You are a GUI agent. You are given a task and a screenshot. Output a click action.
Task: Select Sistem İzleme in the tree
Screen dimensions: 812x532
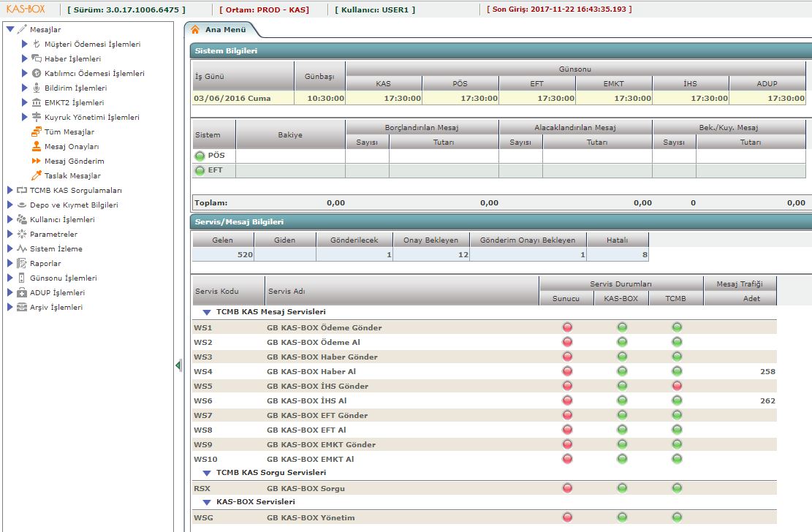pos(56,248)
